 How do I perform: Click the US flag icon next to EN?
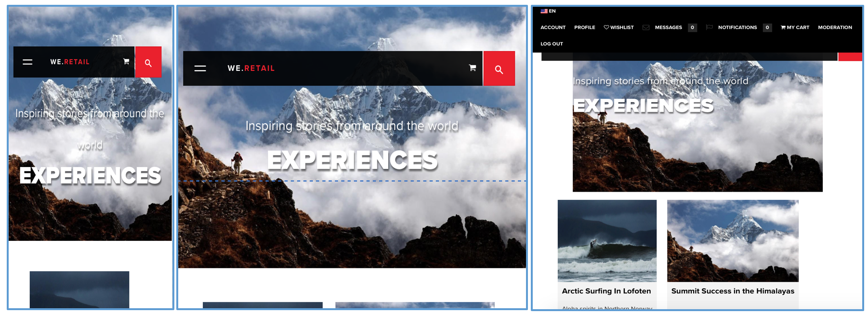pyautogui.click(x=544, y=11)
